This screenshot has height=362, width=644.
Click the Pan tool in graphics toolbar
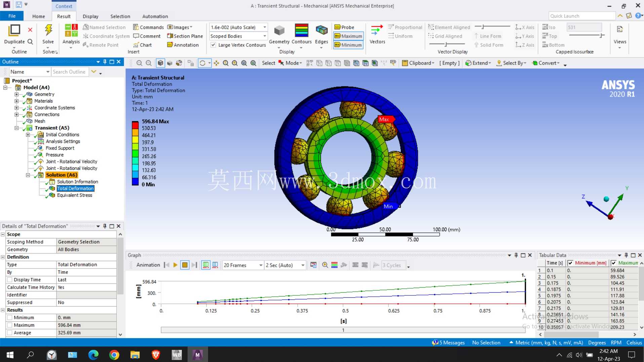(x=216, y=63)
